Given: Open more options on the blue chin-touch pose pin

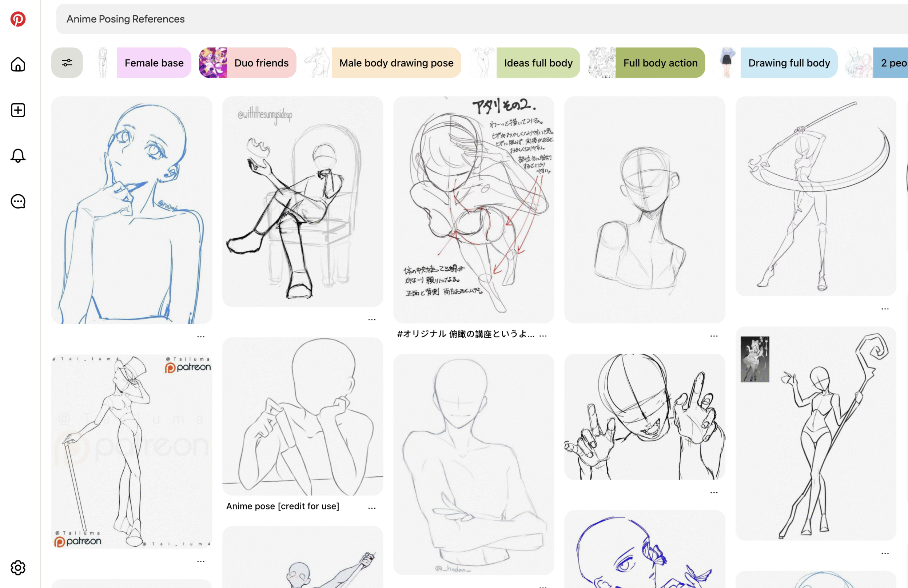Looking at the screenshot, I should [x=202, y=336].
